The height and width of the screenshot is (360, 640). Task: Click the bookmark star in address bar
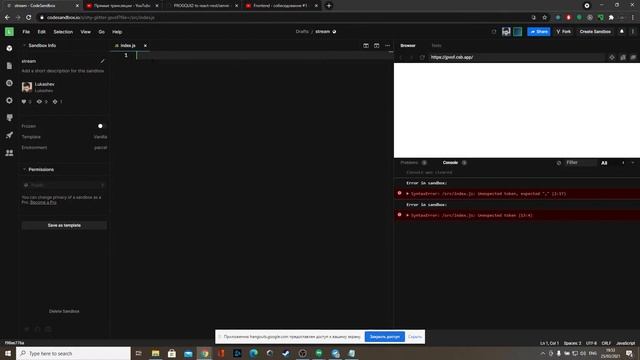544,18
